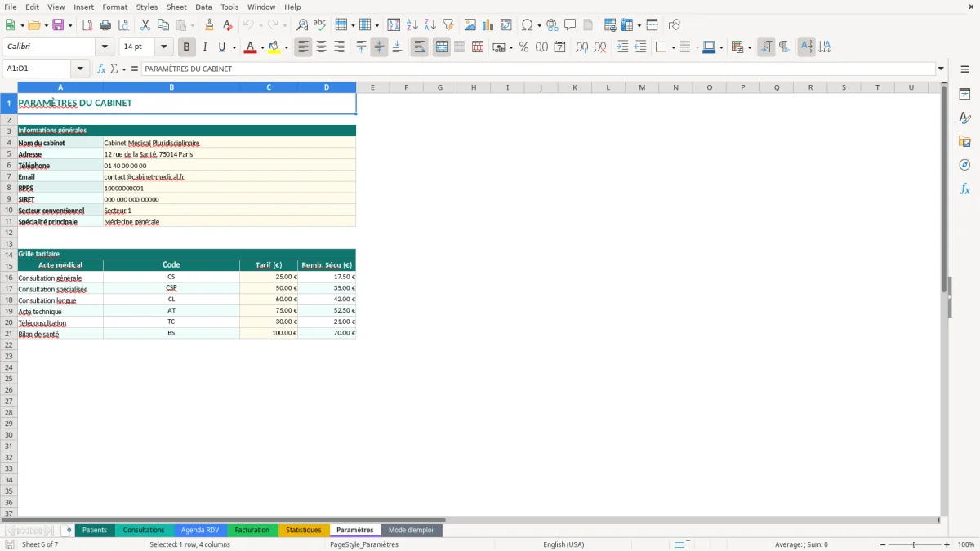The image size is (980, 551).
Task: Click the AutoFilter funnel icon
Action: 448,25
